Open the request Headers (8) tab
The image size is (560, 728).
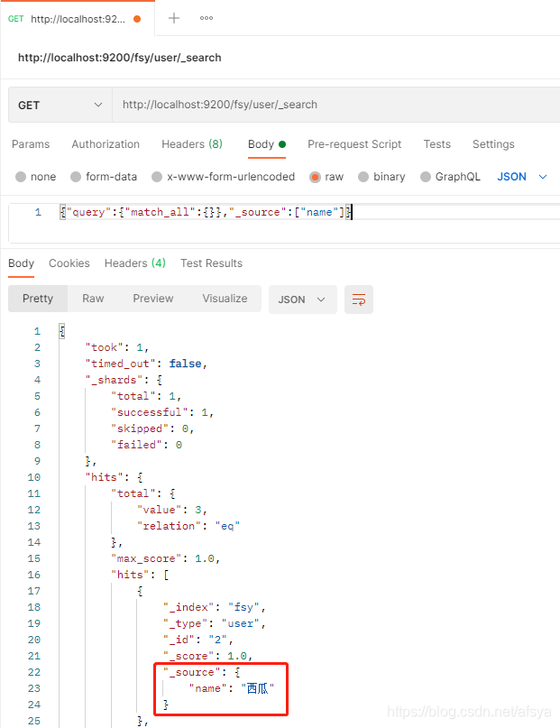point(191,144)
